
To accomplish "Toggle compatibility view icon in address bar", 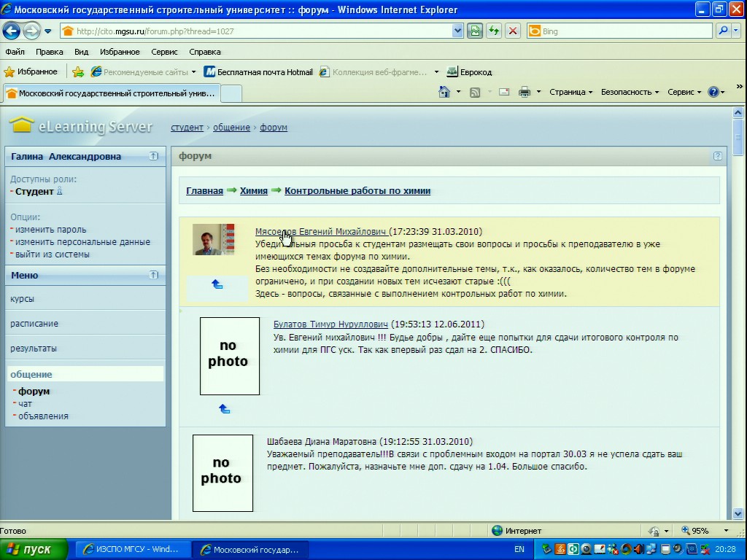I will [x=475, y=31].
